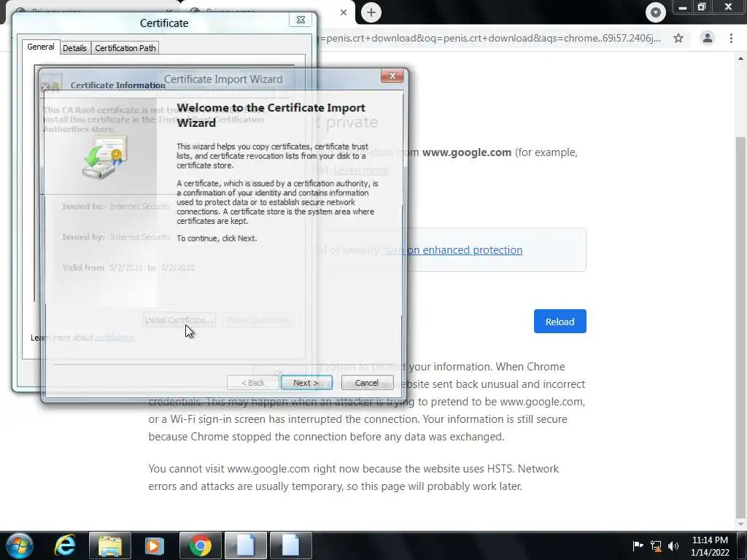Viewport: 747px width, 560px height.
Task: Open the Certification Path tab
Action: 125,48
